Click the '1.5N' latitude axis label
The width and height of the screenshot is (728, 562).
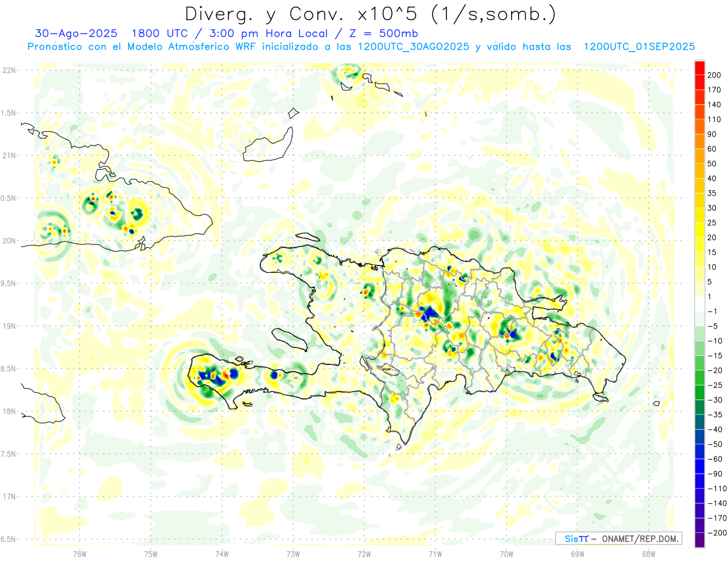point(9,113)
